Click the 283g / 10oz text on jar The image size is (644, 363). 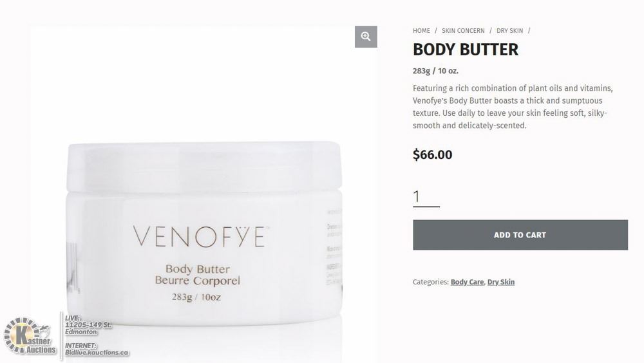pos(196,297)
